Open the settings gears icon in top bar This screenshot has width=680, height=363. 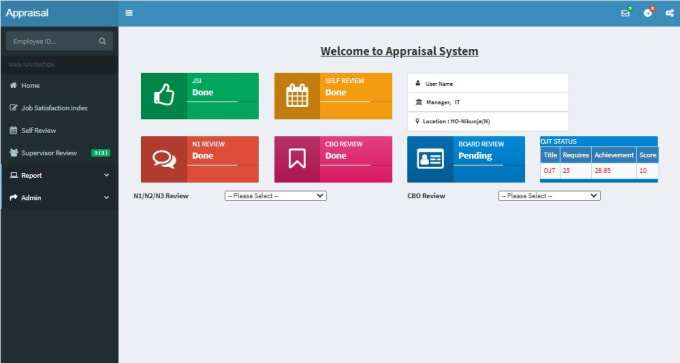670,13
